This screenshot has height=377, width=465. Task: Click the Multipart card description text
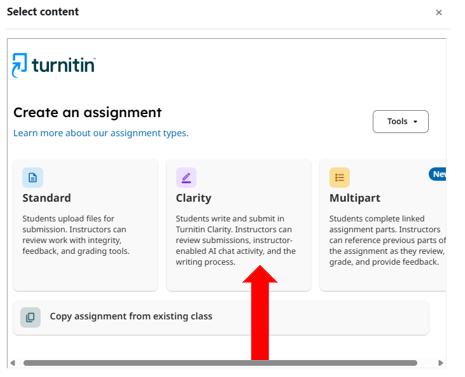coord(387,240)
